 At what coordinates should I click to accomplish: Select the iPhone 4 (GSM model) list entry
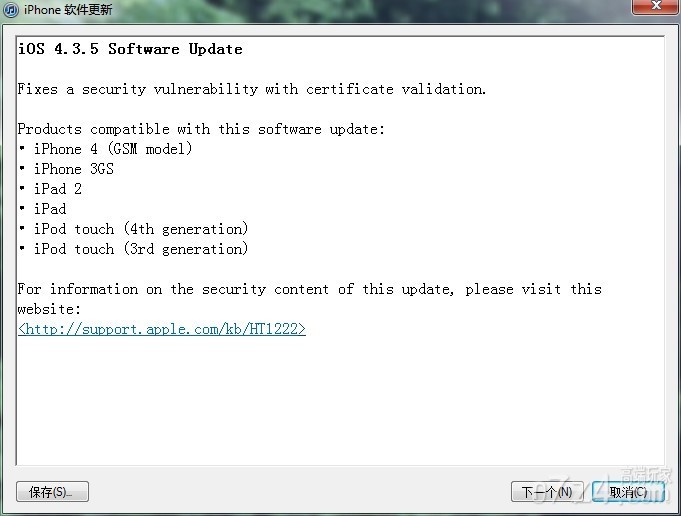pos(113,149)
